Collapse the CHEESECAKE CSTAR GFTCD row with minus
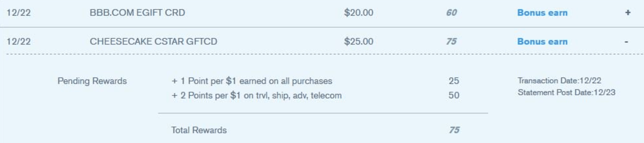This screenshot has width=644, height=143. coord(626,42)
